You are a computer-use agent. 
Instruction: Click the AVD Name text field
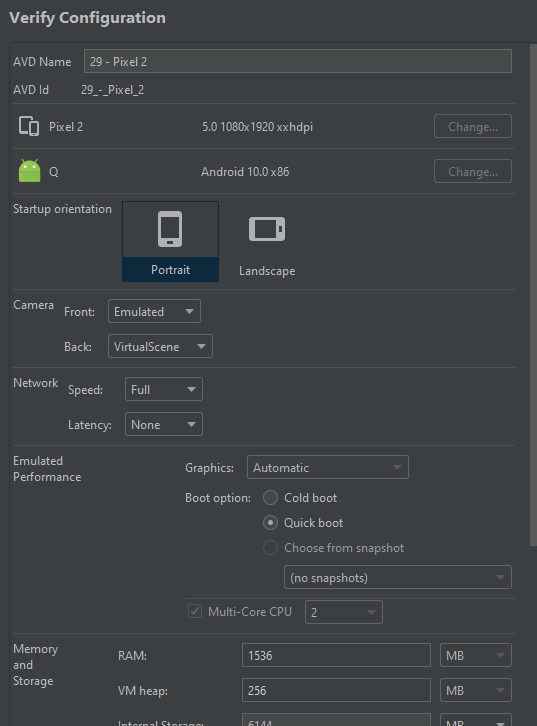[298, 61]
